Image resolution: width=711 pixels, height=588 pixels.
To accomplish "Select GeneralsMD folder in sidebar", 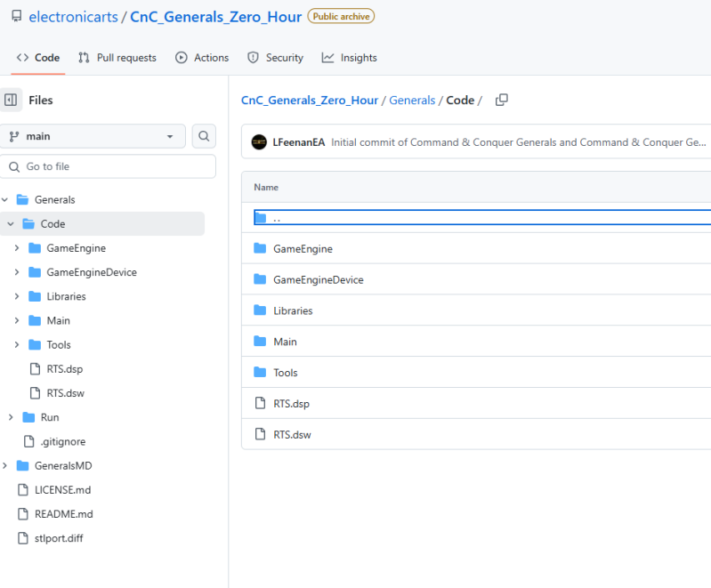I will click(x=63, y=465).
